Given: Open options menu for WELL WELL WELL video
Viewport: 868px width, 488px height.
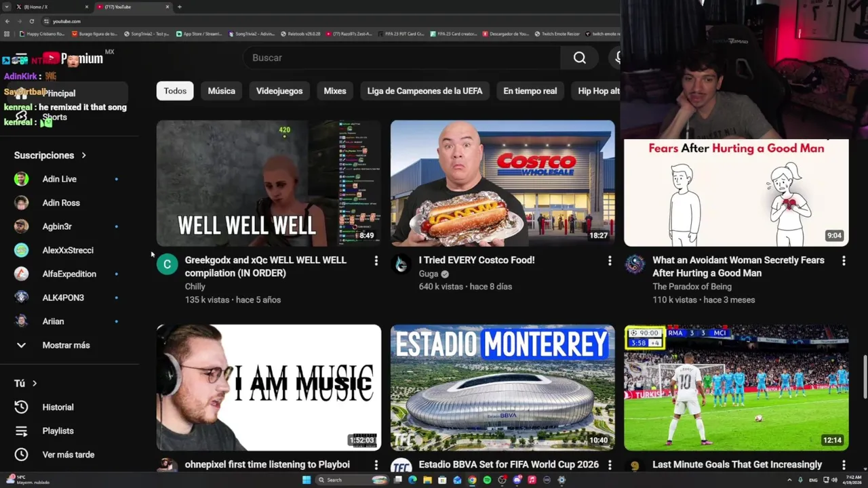Looking at the screenshot, I should (x=376, y=260).
